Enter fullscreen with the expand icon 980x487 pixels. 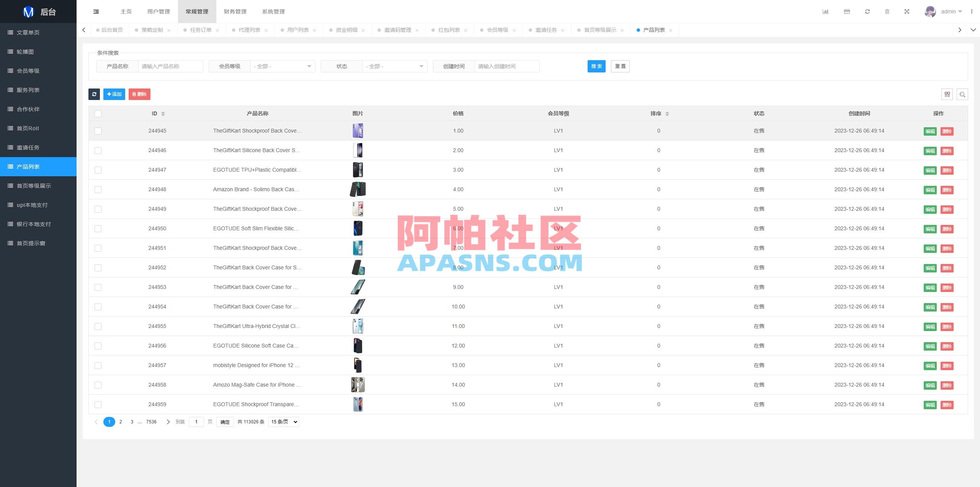907,11
